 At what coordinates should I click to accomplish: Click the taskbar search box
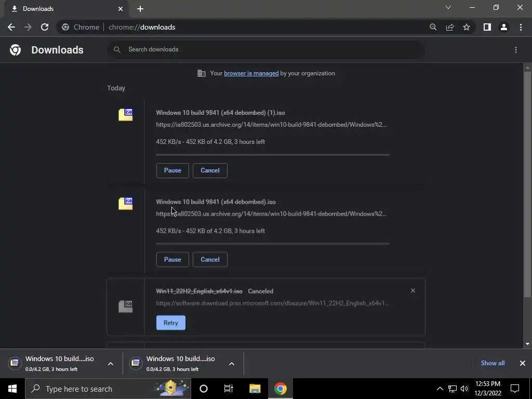[x=108, y=389]
